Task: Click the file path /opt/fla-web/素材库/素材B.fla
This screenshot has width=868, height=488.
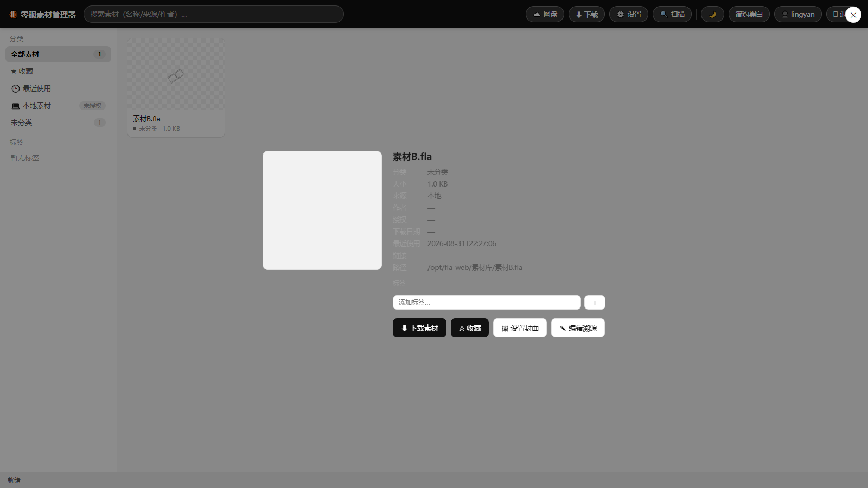Action: tap(475, 267)
